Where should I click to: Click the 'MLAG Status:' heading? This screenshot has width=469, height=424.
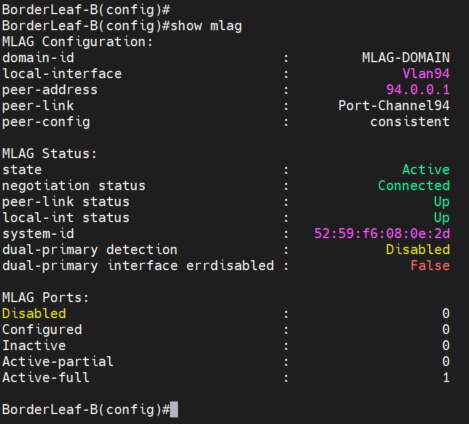[49, 154]
